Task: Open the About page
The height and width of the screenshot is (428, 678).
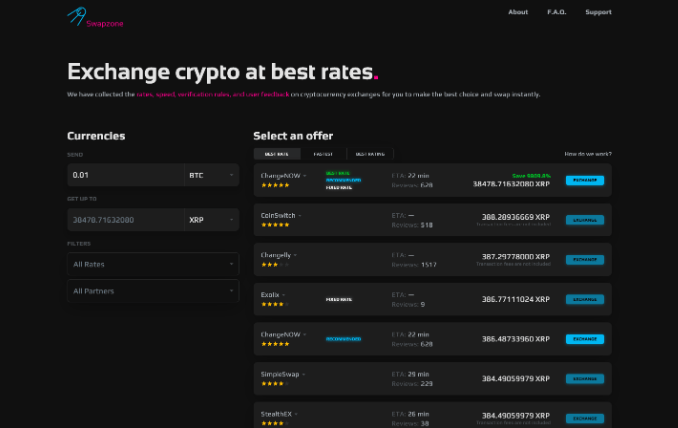Action: 518,12
